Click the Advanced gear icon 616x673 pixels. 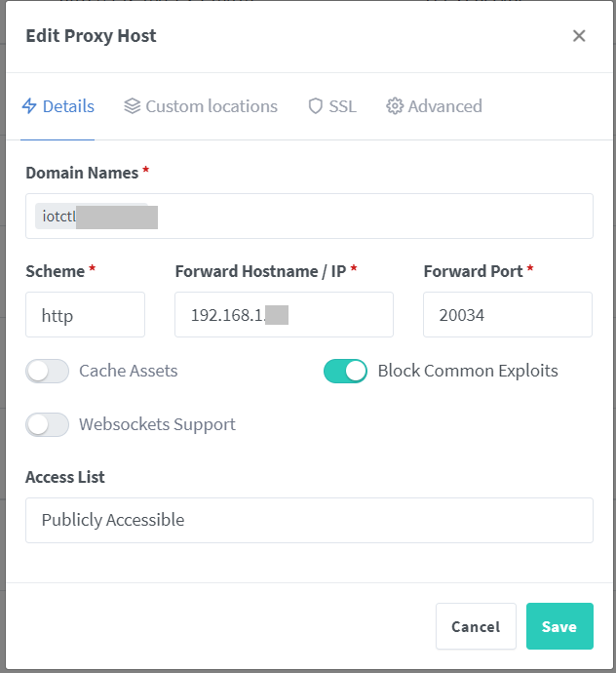[395, 106]
